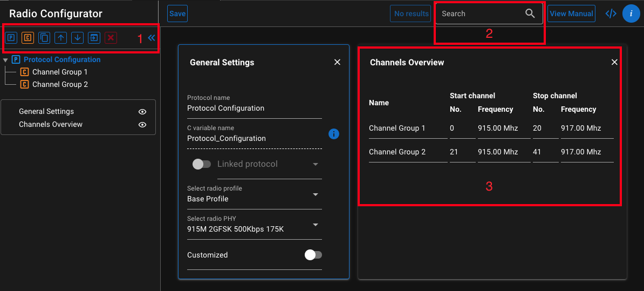Open the Select radio profile dropdown
Viewport: 644px width, 291px height.
(x=316, y=194)
